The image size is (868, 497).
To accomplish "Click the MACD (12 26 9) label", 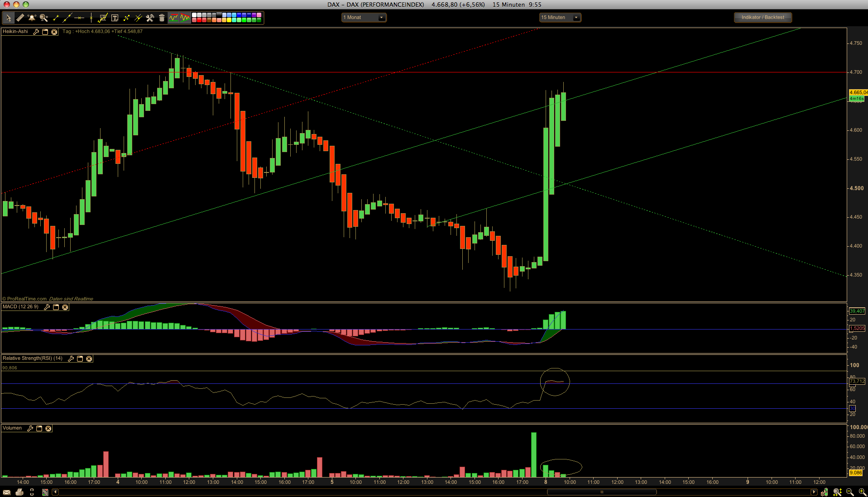I will pos(20,307).
